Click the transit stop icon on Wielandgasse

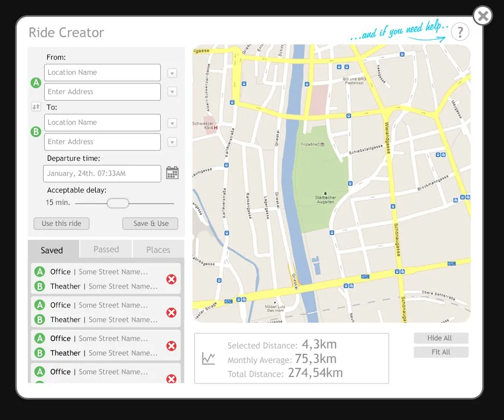(x=393, y=207)
